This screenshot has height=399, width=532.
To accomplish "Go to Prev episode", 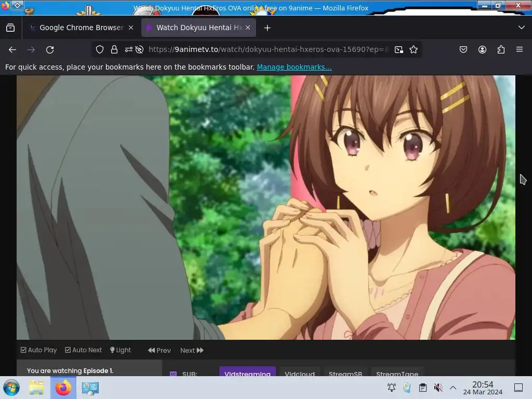I will point(159,350).
